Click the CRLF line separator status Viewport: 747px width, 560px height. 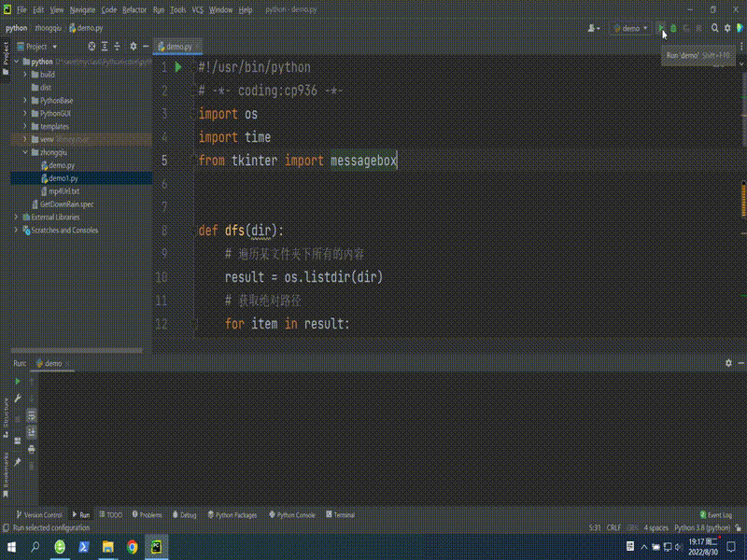click(x=613, y=527)
